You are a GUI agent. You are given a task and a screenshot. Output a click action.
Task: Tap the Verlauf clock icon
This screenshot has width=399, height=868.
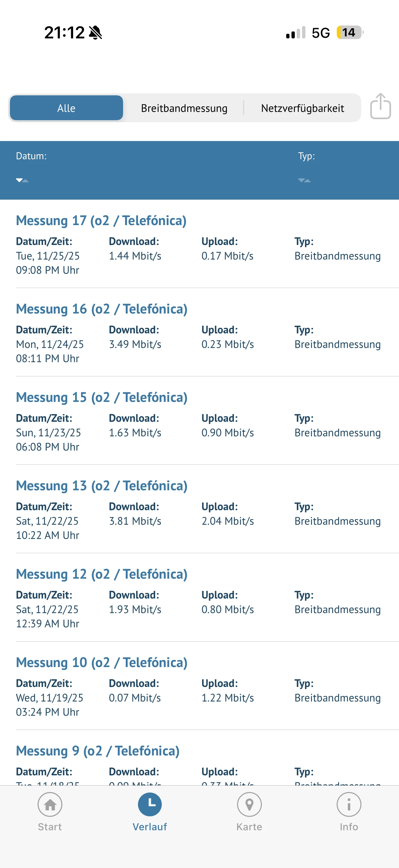150,804
